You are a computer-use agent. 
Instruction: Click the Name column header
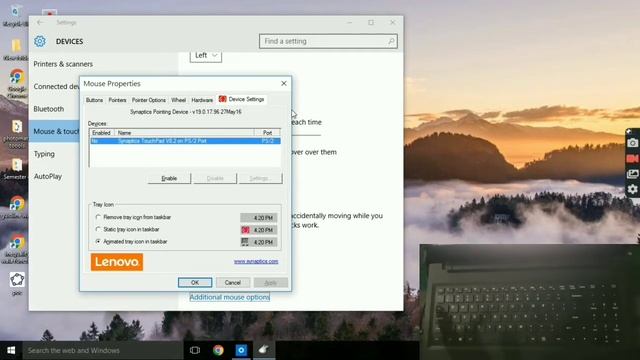[x=184, y=133]
